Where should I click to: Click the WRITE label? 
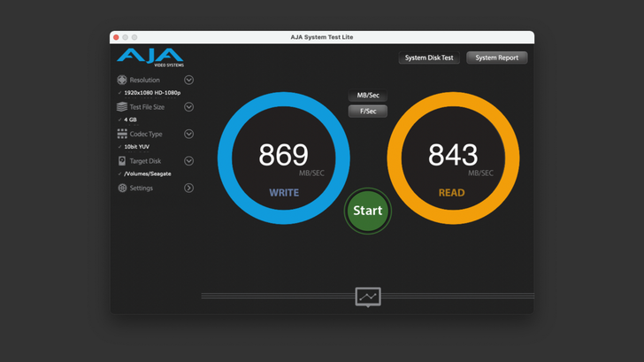pos(284,193)
